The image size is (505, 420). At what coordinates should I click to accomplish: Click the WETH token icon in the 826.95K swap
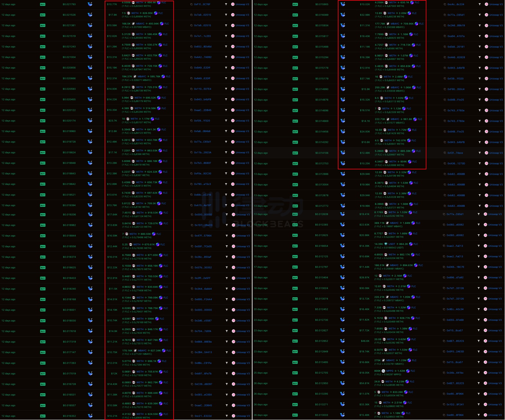coord(128,13)
